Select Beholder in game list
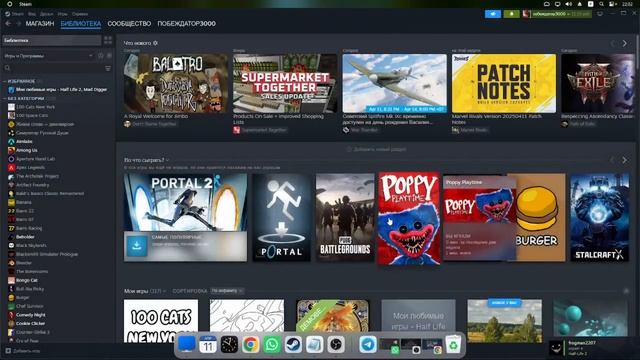 25,237
